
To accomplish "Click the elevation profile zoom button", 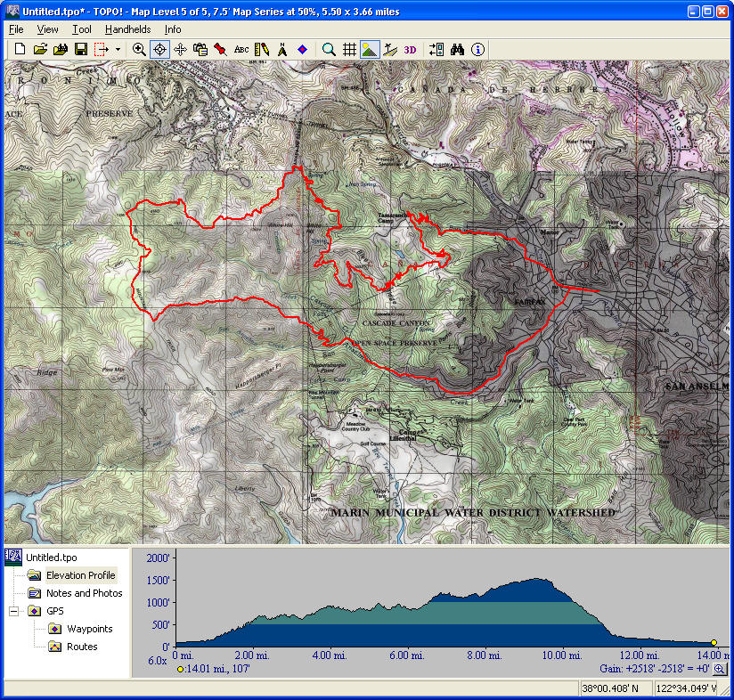I will 720,669.
